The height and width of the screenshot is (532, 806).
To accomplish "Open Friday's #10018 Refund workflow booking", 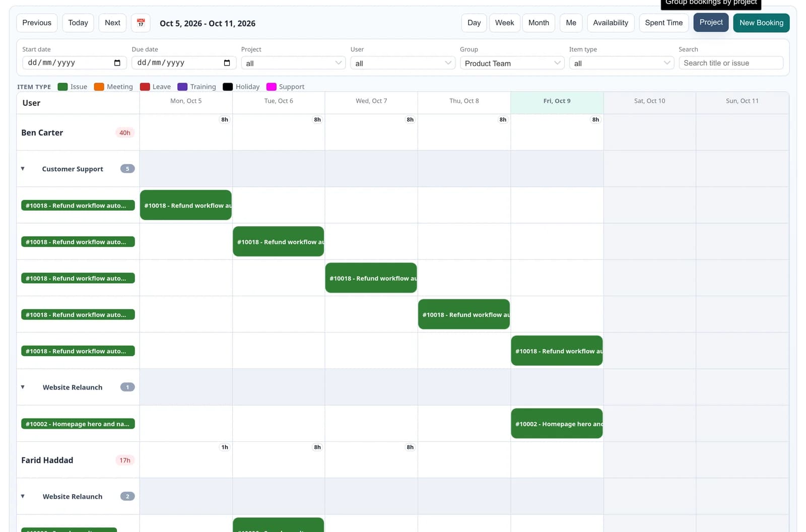I will pos(557,351).
